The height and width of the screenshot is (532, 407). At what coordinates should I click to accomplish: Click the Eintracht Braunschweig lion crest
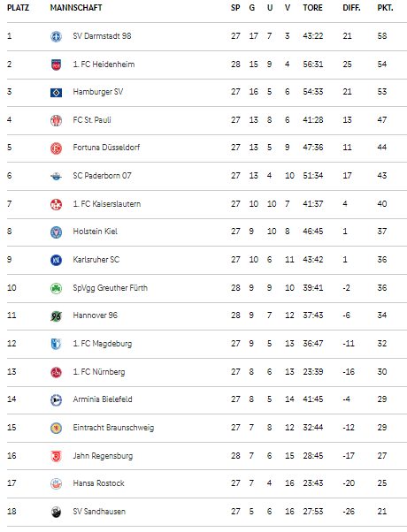[x=56, y=429]
